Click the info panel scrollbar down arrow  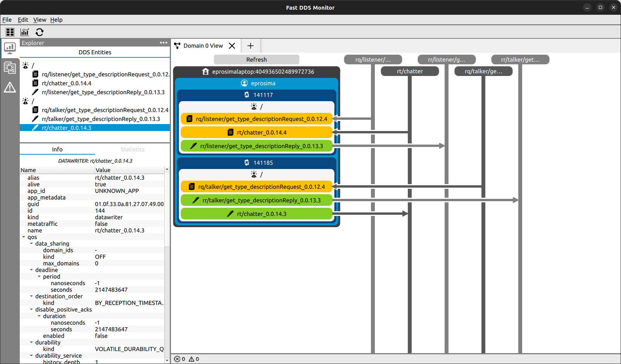point(167,361)
